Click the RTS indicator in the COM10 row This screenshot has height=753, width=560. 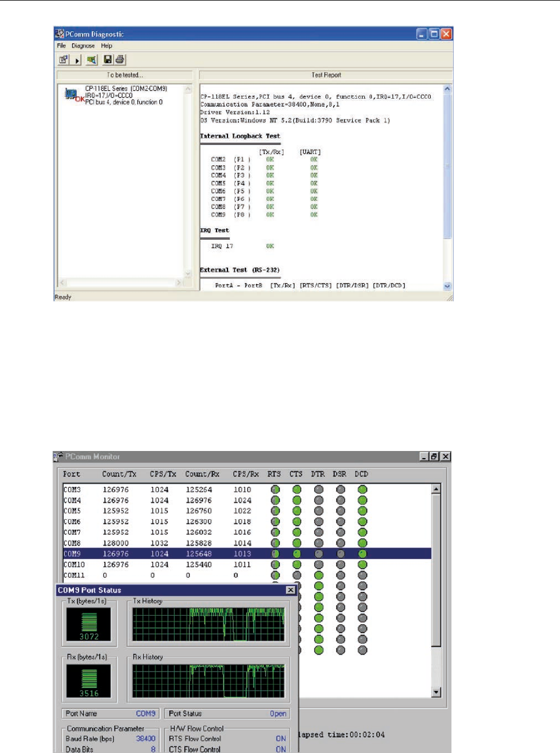click(x=275, y=565)
